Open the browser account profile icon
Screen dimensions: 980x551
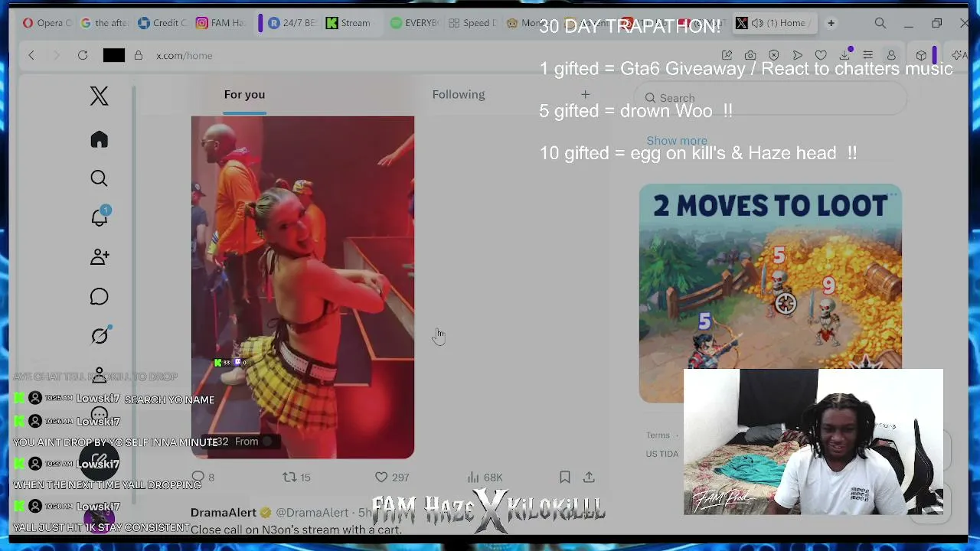[891, 55]
